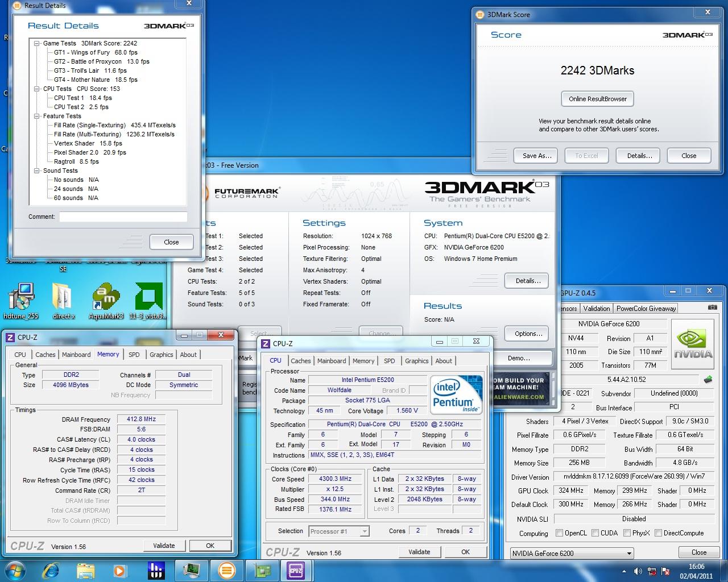Click the Close button in GPU-Z
728x582 pixels.
699,552
